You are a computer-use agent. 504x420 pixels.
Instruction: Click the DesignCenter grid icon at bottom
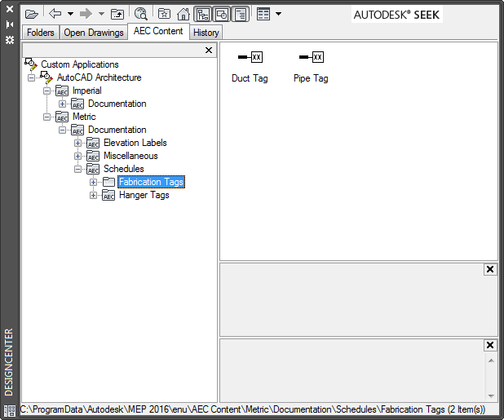point(10,411)
